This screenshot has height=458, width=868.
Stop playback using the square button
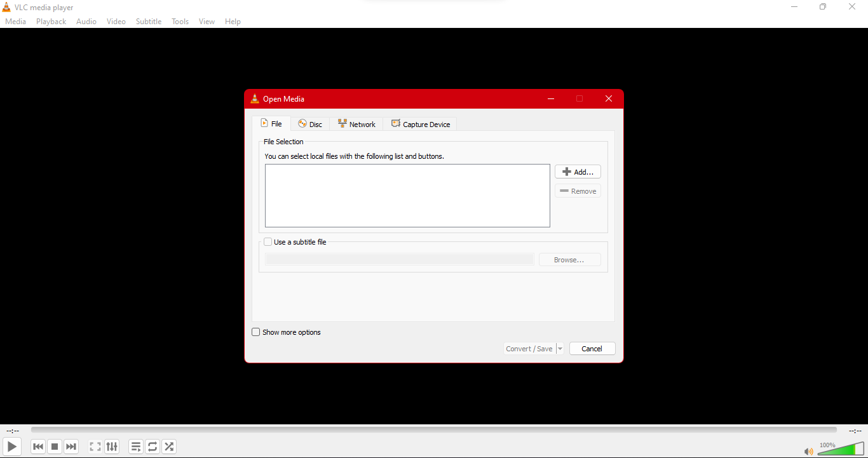tap(55, 447)
